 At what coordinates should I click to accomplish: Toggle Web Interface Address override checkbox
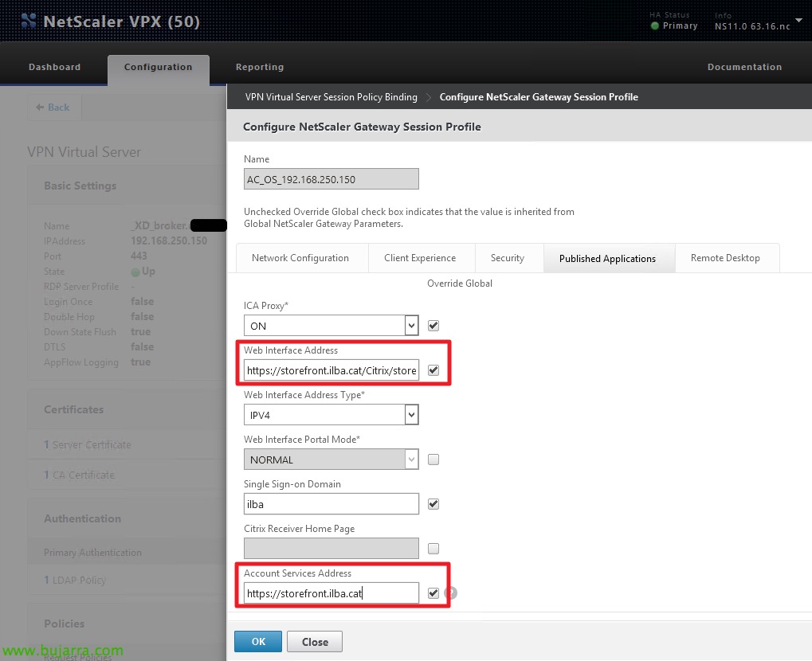tap(433, 370)
